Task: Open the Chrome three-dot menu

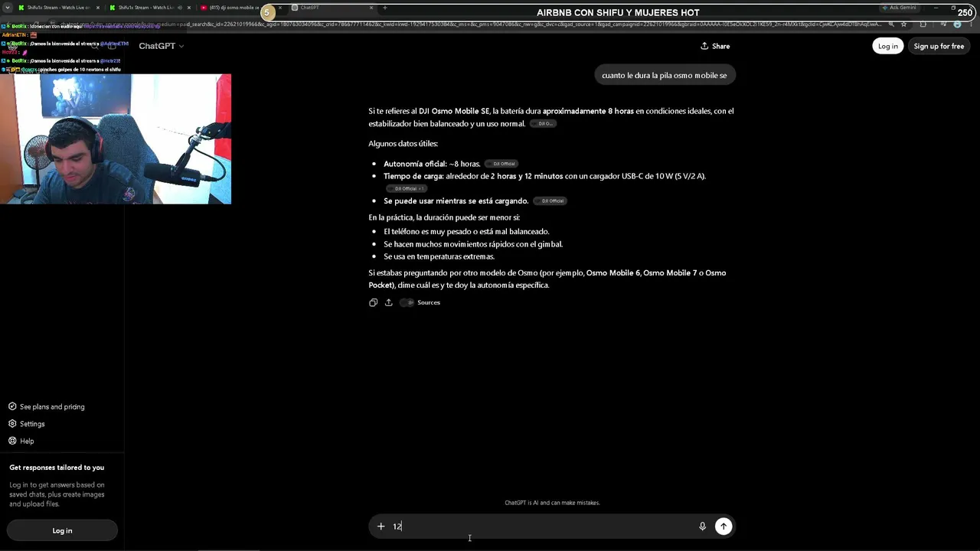Action: [972, 24]
